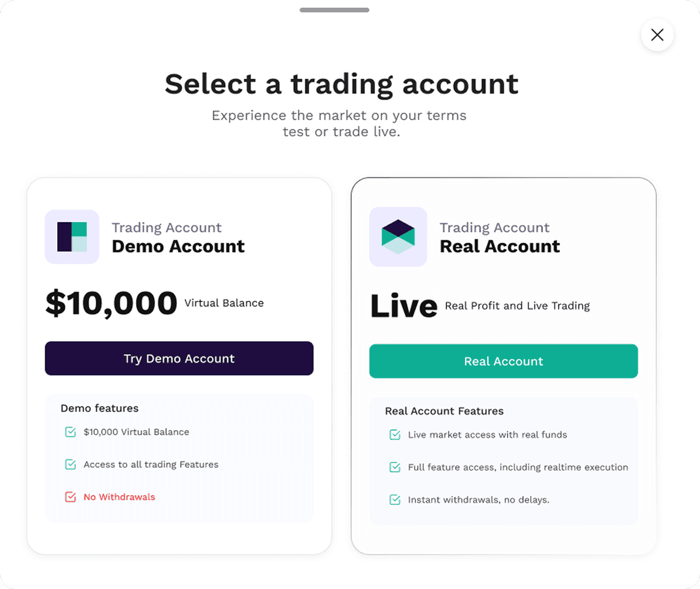Expand the Demo features section
The height and width of the screenshot is (589, 700).
(x=99, y=408)
